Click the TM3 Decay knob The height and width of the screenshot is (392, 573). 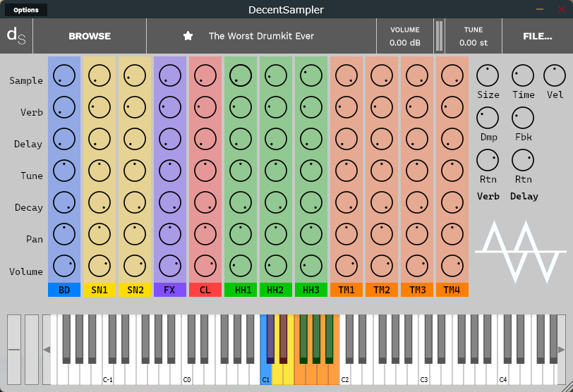tap(417, 202)
